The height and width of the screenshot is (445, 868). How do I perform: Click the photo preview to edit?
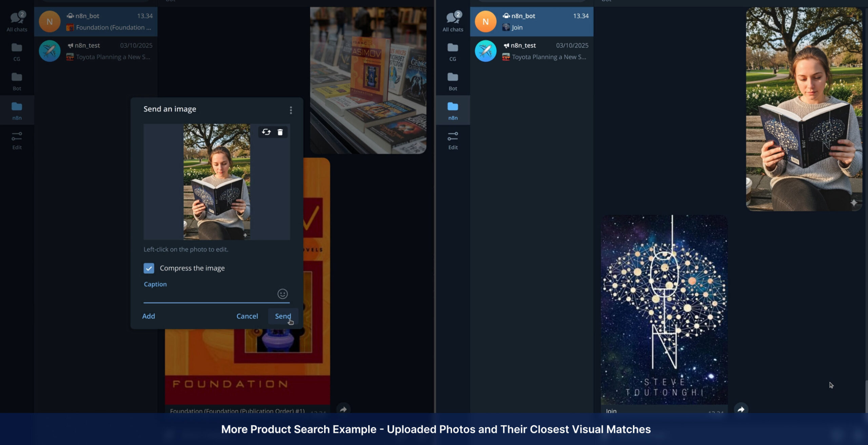pyautogui.click(x=217, y=182)
